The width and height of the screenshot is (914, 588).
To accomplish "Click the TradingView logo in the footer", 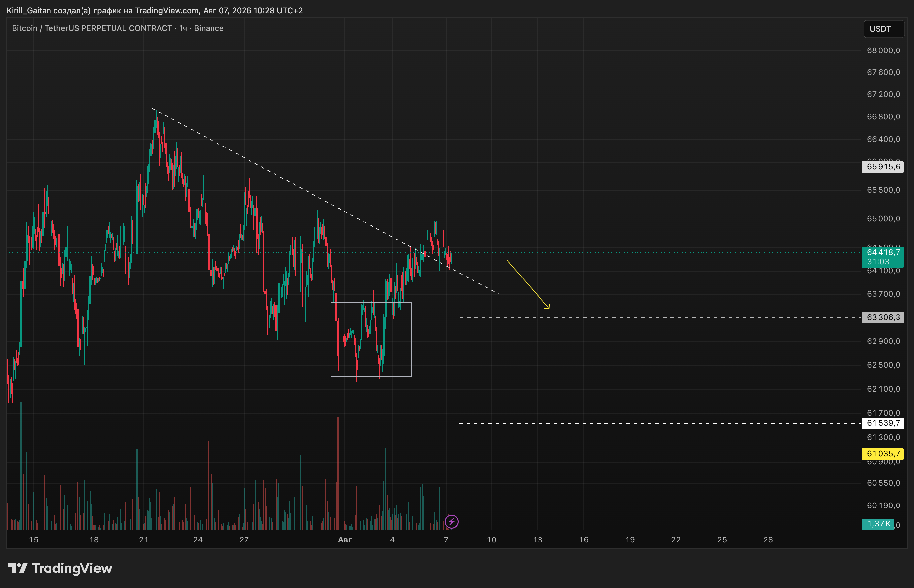I will [60, 568].
